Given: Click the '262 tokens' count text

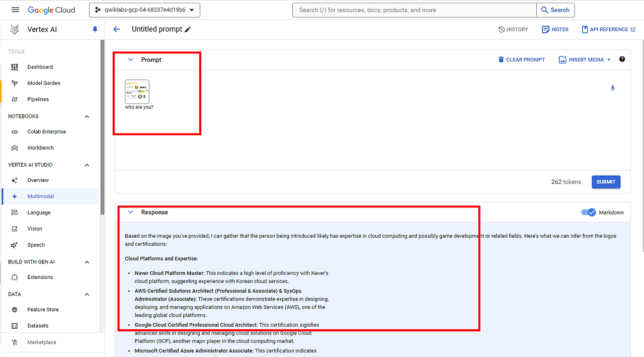Looking at the screenshot, I should (x=566, y=182).
